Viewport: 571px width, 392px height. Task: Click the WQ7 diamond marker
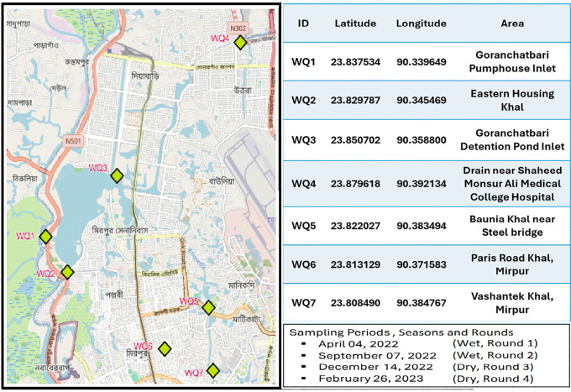coord(213,370)
